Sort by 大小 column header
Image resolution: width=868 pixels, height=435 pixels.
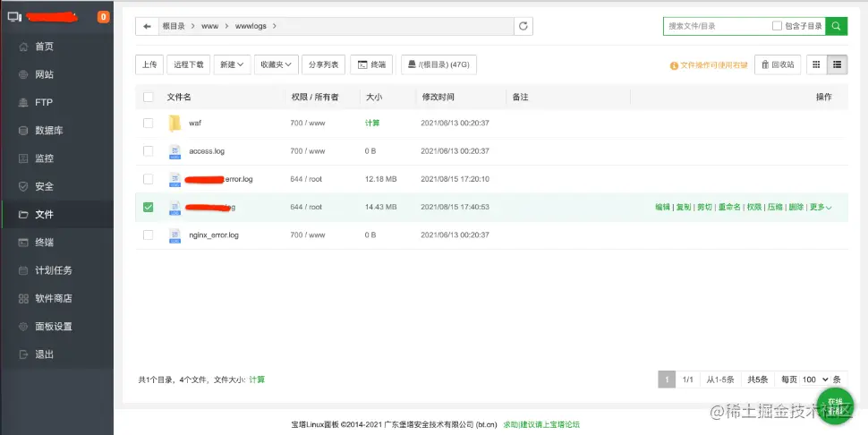(x=374, y=97)
